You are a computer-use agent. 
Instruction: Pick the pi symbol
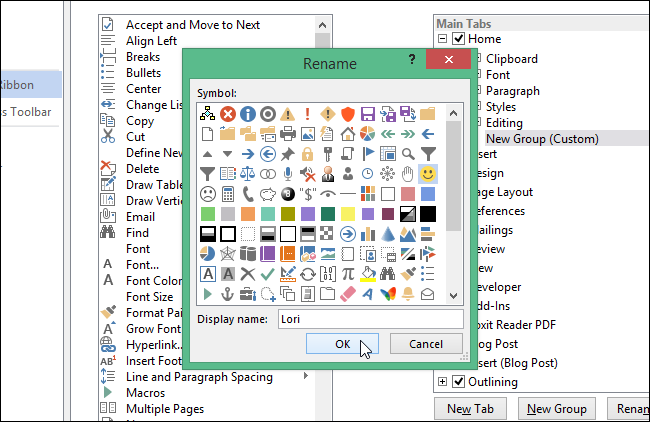coord(348,274)
